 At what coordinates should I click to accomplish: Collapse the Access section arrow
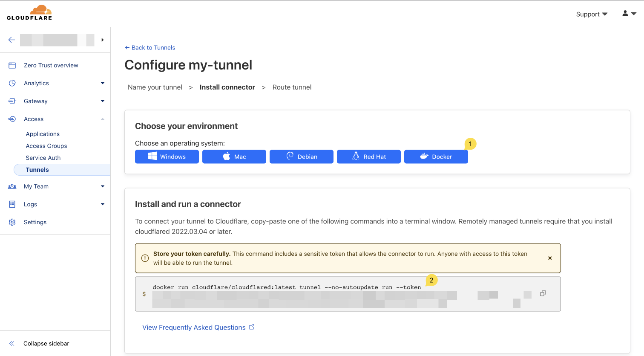pyautogui.click(x=103, y=119)
